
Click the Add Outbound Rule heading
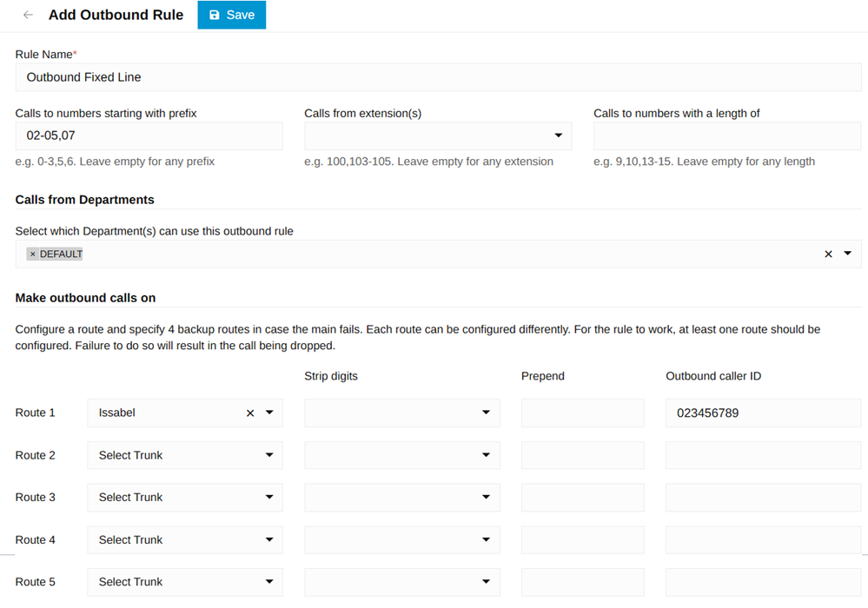coord(116,15)
